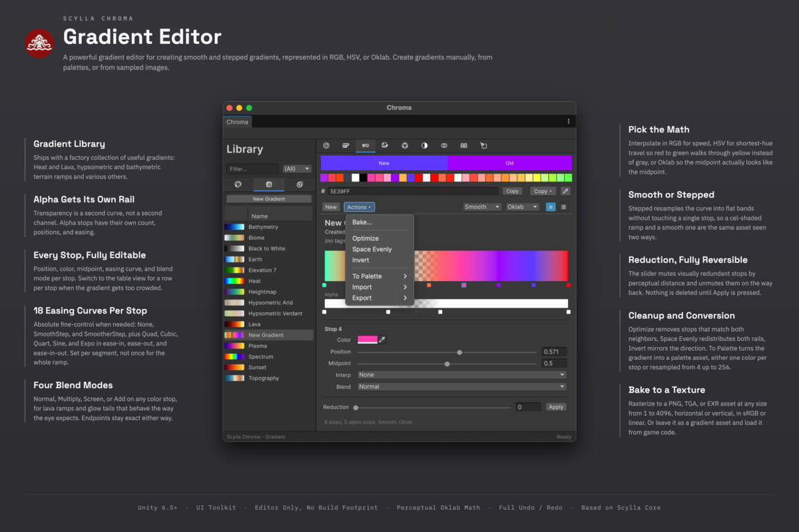This screenshot has height=532, width=799.
Task: Open the image sampler tab icon
Action: pyautogui.click(x=385, y=145)
